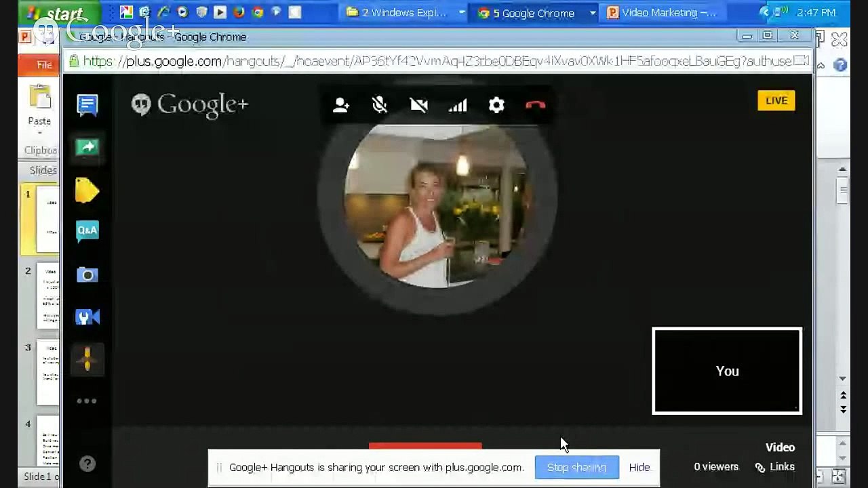Viewport: 868px width, 488px height.
Task: Select the You video thumbnail
Action: [727, 371]
